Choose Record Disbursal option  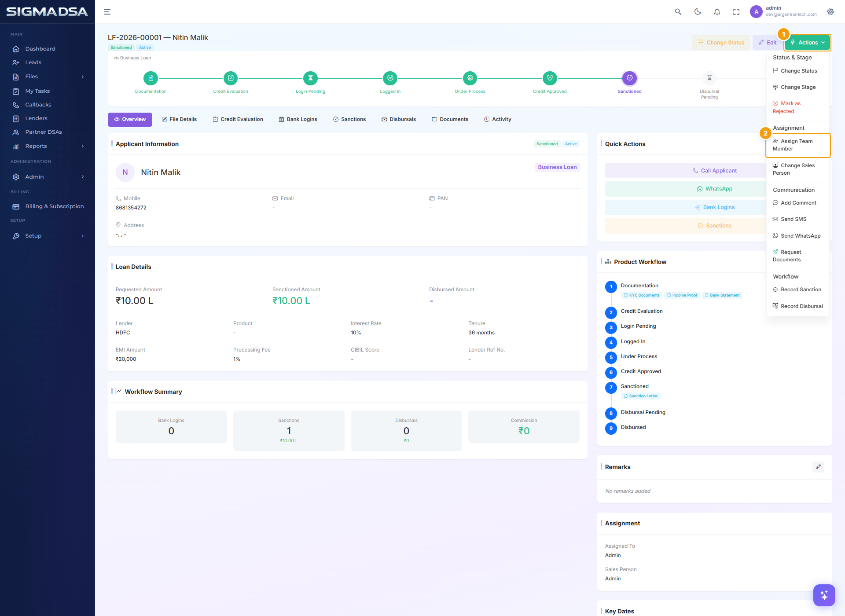798,306
